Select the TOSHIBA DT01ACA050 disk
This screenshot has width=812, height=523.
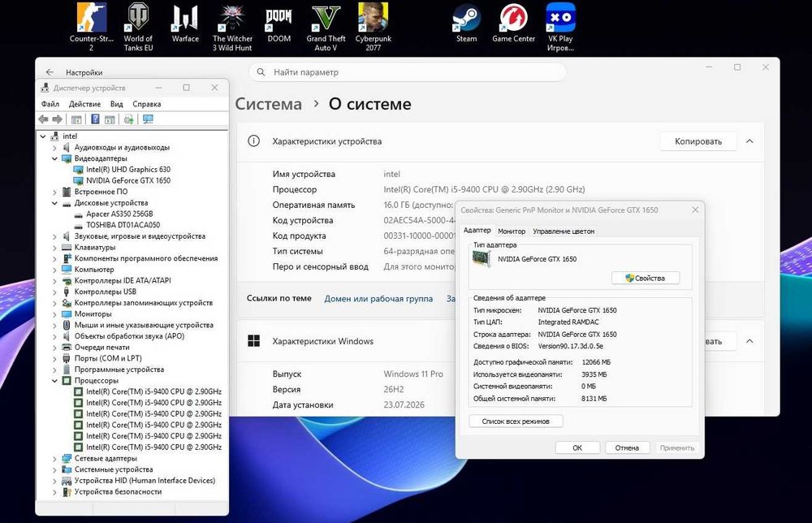click(x=123, y=225)
